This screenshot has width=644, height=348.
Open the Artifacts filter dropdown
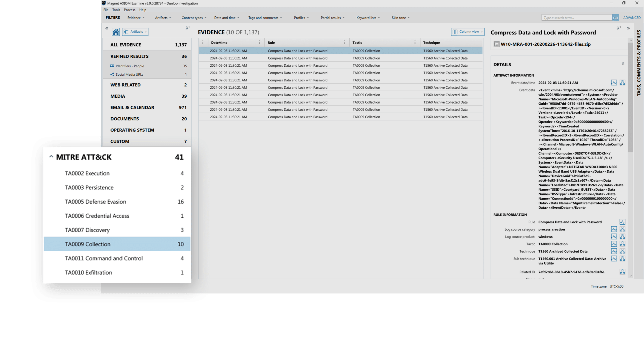[163, 18]
